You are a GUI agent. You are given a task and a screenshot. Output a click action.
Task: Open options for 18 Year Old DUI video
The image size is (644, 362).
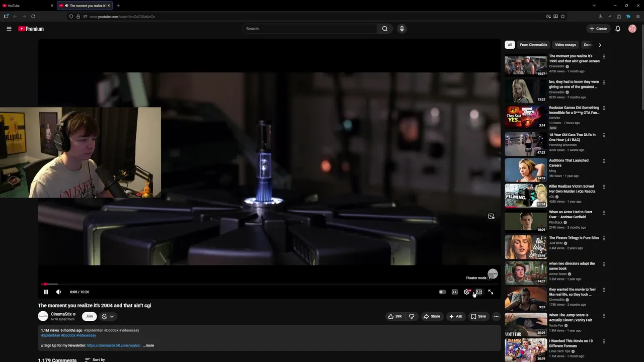[x=604, y=135]
